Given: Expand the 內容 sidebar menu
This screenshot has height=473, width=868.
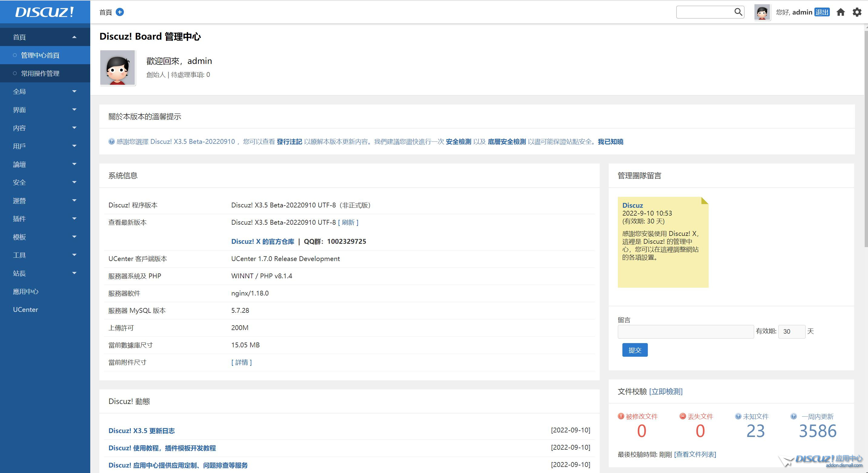Looking at the screenshot, I should pos(45,128).
